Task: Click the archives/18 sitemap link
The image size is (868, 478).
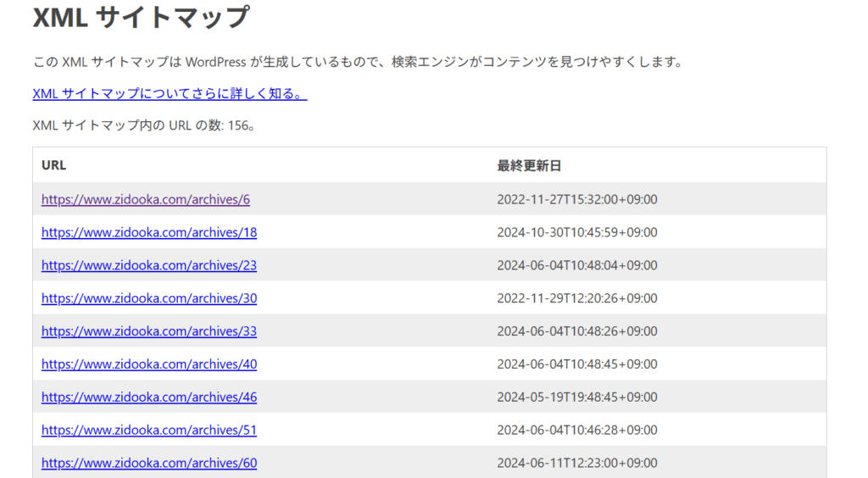Action: 148,232
